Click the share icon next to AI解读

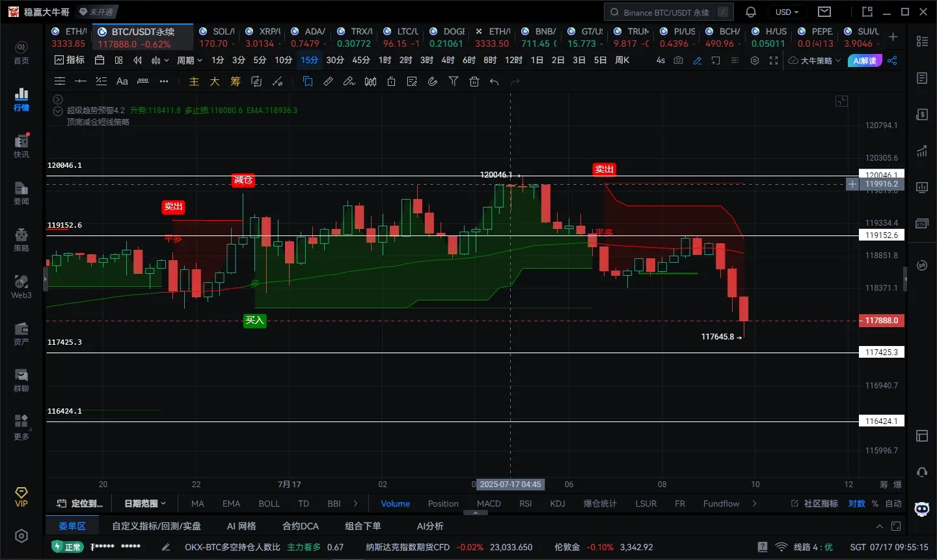point(892,60)
